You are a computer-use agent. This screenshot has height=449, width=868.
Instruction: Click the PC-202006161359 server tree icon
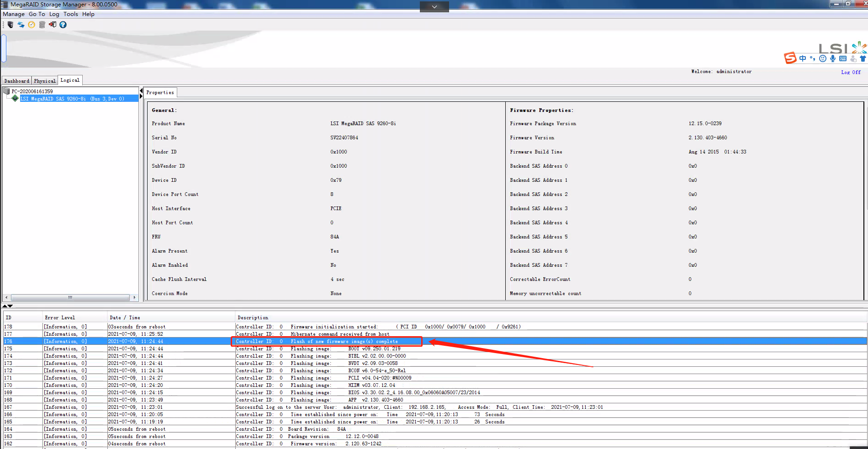coord(6,91)
